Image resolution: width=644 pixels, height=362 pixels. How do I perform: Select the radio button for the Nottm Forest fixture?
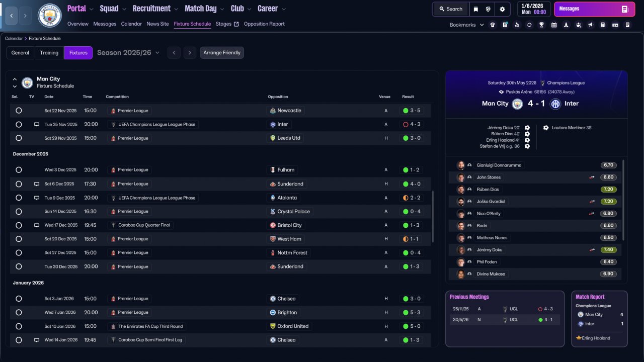[x=19, y=252]
